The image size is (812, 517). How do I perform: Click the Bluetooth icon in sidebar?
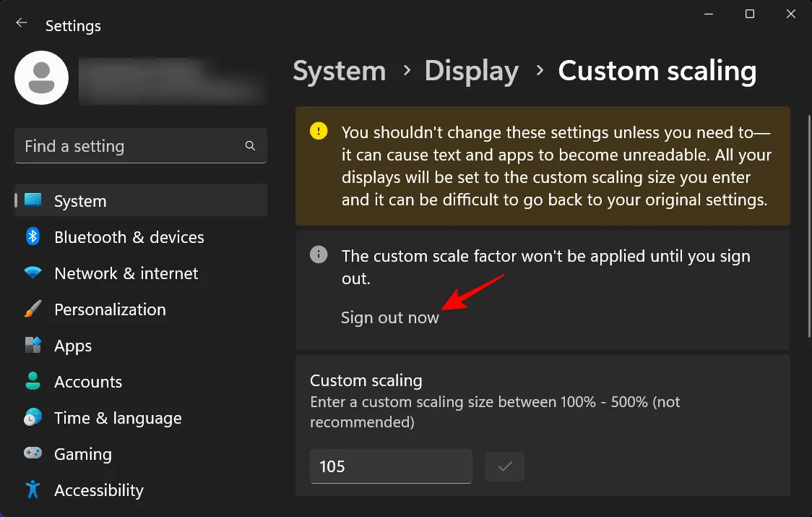[x=33, y=236]
